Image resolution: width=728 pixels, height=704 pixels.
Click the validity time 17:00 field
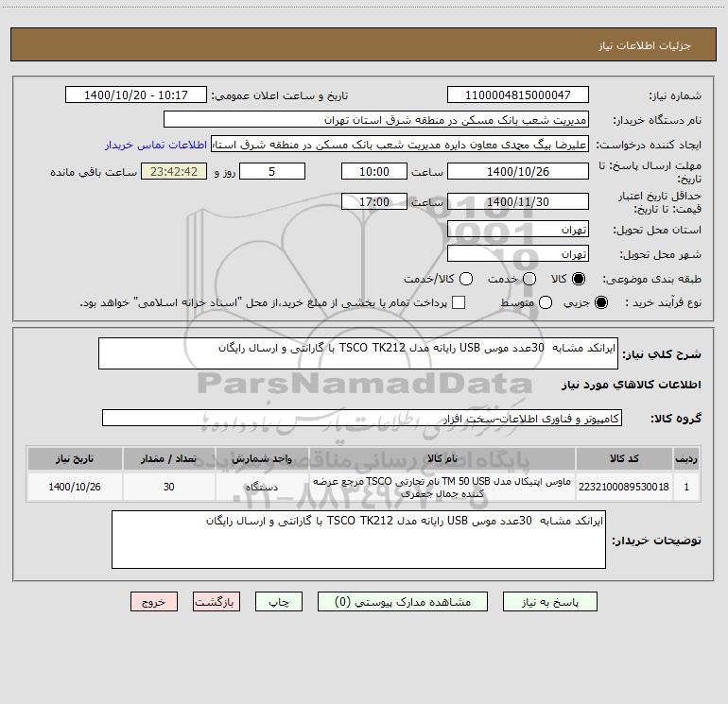coord(374,201)
